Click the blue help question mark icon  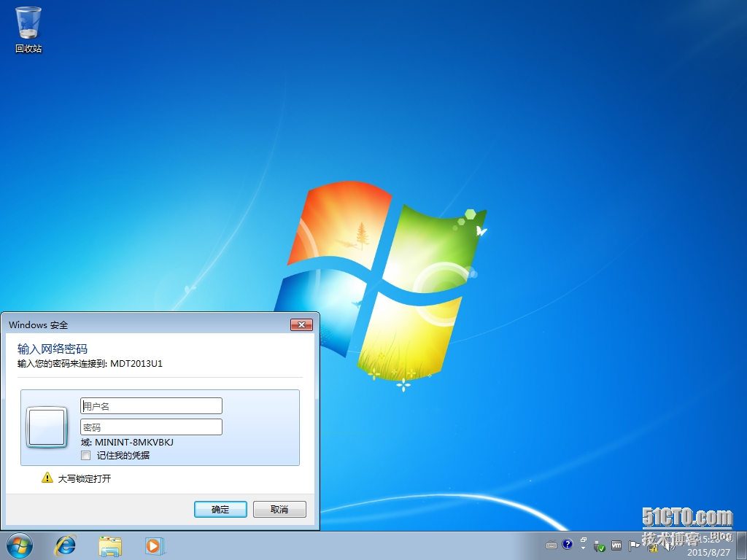click(x=568, y=544)
